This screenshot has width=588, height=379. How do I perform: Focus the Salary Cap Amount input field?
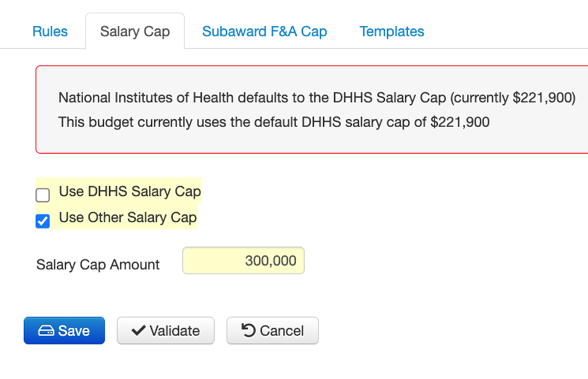pos(243,261)
